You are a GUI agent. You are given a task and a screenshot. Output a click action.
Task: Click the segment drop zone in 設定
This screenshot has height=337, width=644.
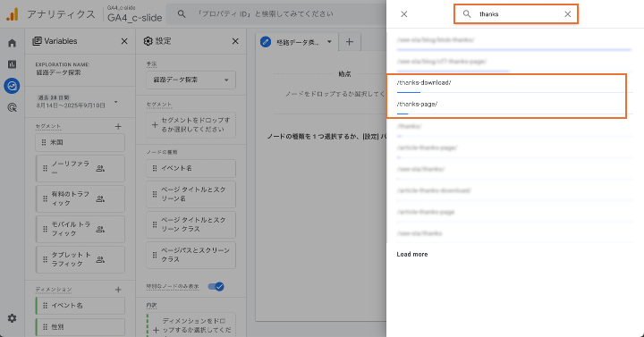tap(191, 125)
